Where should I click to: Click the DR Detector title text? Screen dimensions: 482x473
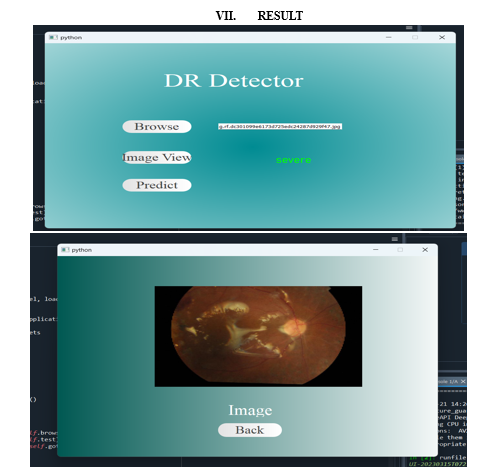(234, 81)
